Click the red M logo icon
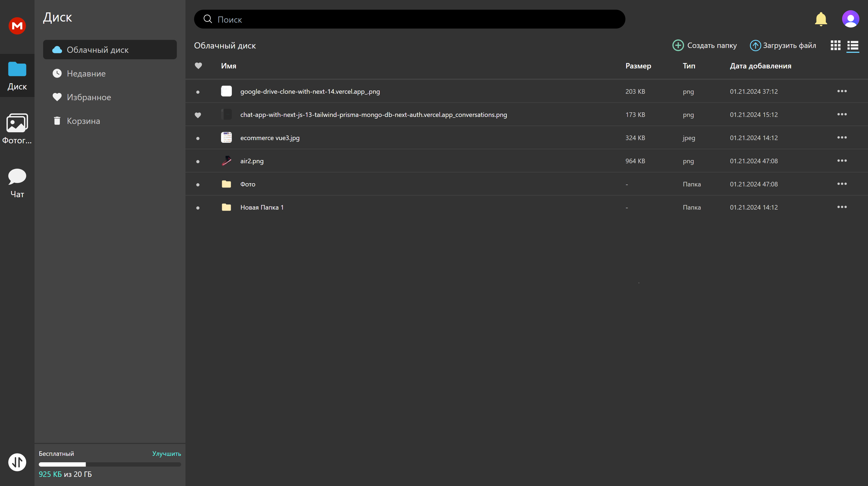Viewport: 868px width, 486px height. pyautogui.click(x=17, y=26)
